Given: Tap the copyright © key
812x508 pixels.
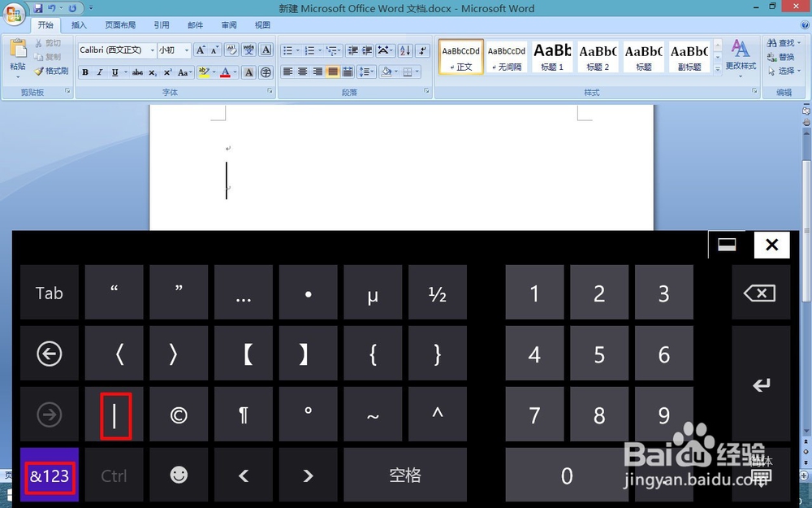Looking at the screenshot, I should [x=179, y=415].
